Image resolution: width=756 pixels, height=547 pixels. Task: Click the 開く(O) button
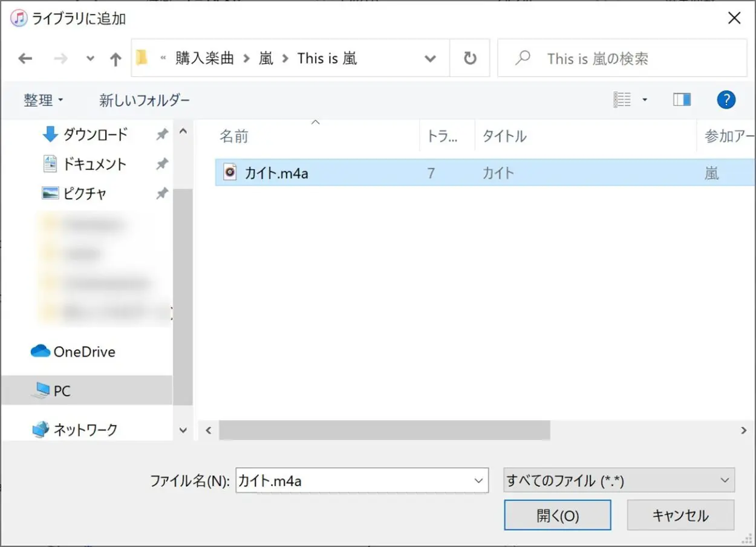point(558,516)
